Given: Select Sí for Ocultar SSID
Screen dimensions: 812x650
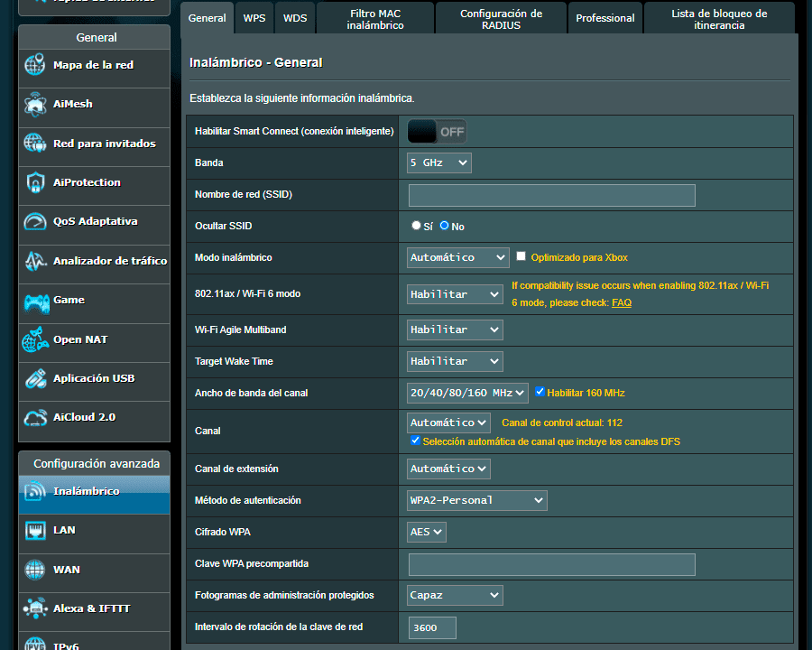Looking at the screenshot, I should pyautogui.click(x=416, y=226).
